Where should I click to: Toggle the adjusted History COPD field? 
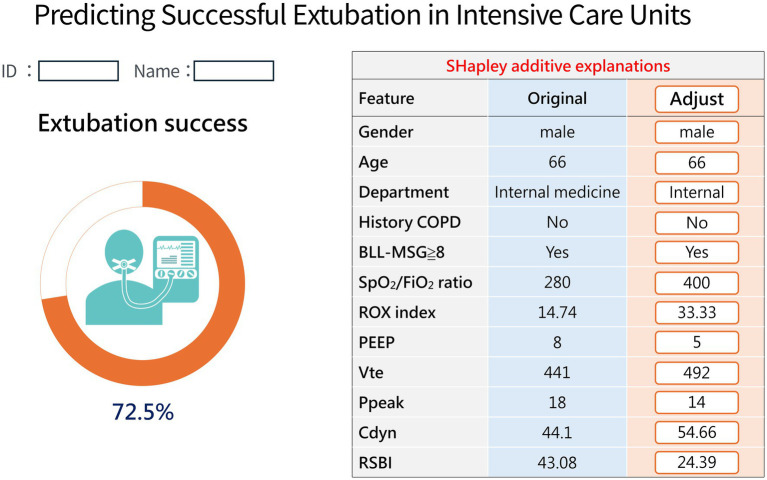[x=697, y=223]
